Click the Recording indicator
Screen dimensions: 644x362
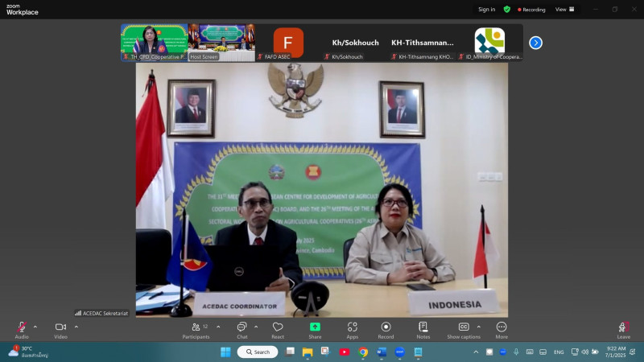click(531, 10)
